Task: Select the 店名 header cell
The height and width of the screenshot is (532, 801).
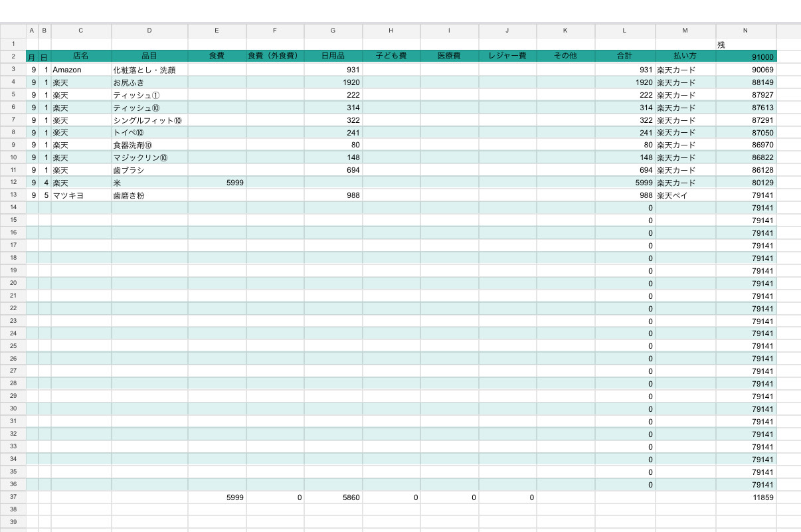Action: pyautogui.click(x=81, y=56)
